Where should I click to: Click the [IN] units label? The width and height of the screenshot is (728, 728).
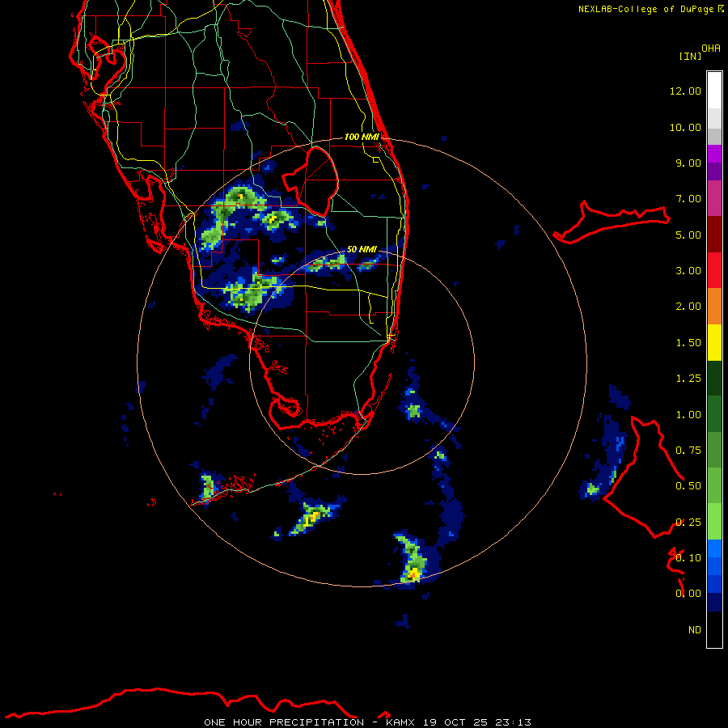click(x=690, y=56)
